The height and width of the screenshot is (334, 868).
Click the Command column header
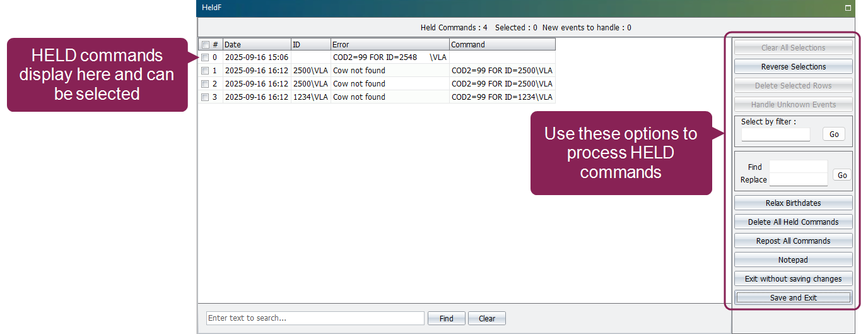click(x=502, y=45)
